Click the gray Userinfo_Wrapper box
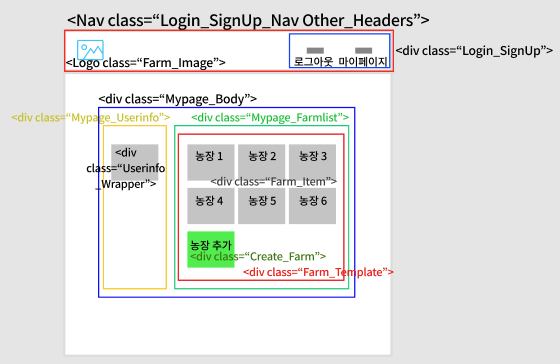Screen dimensions: 560x364 click(135, 162)
